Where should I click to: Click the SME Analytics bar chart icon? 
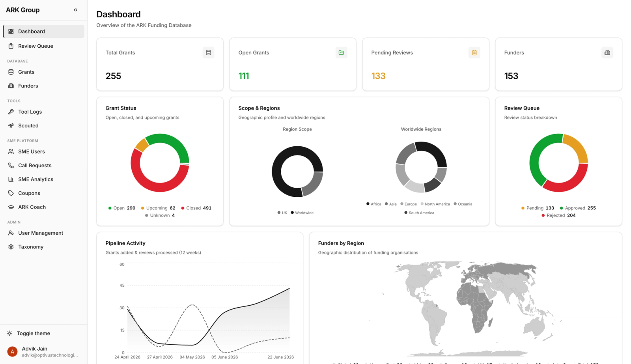(11, 179)
